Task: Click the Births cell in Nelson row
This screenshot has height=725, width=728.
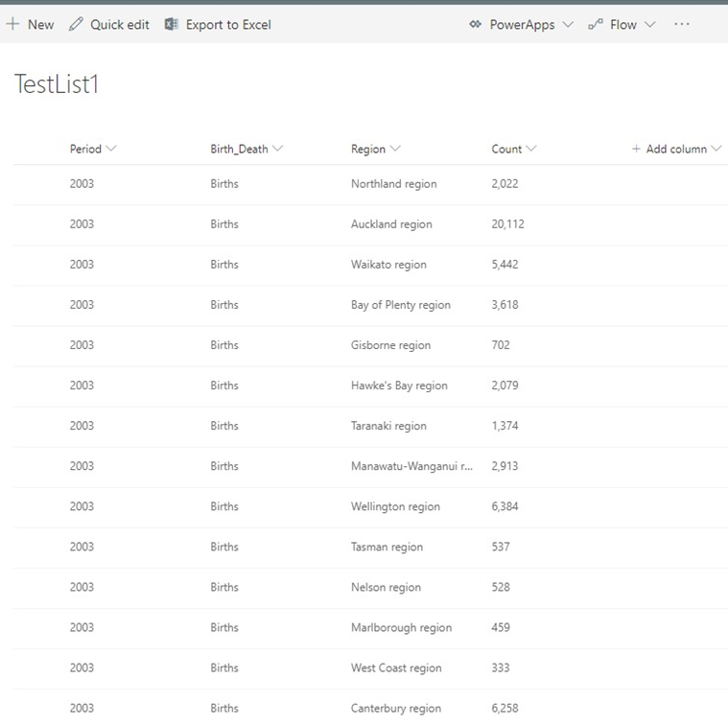Action: click(224, 587)
